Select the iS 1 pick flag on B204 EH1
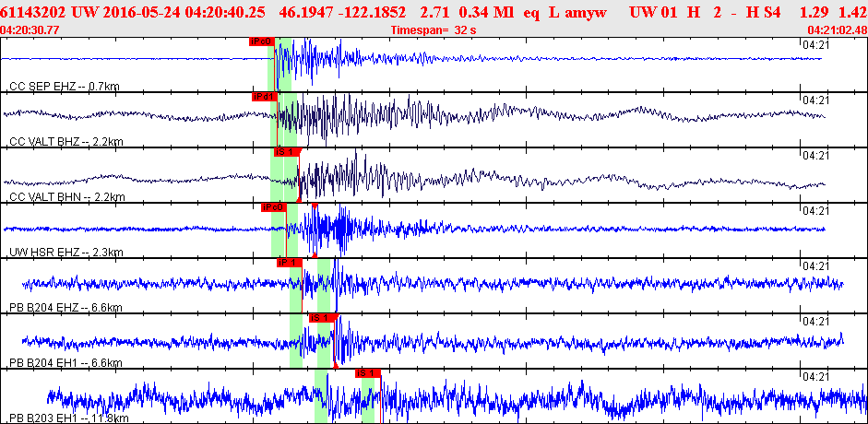The height and width of the screenshot is (424, 868). click(x=322, y=317)
